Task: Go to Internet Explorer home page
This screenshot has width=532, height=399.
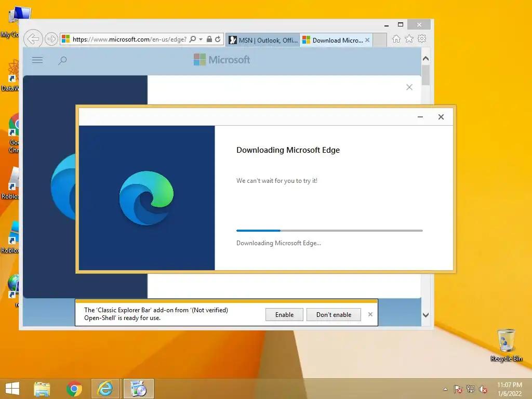Action: 396,39
